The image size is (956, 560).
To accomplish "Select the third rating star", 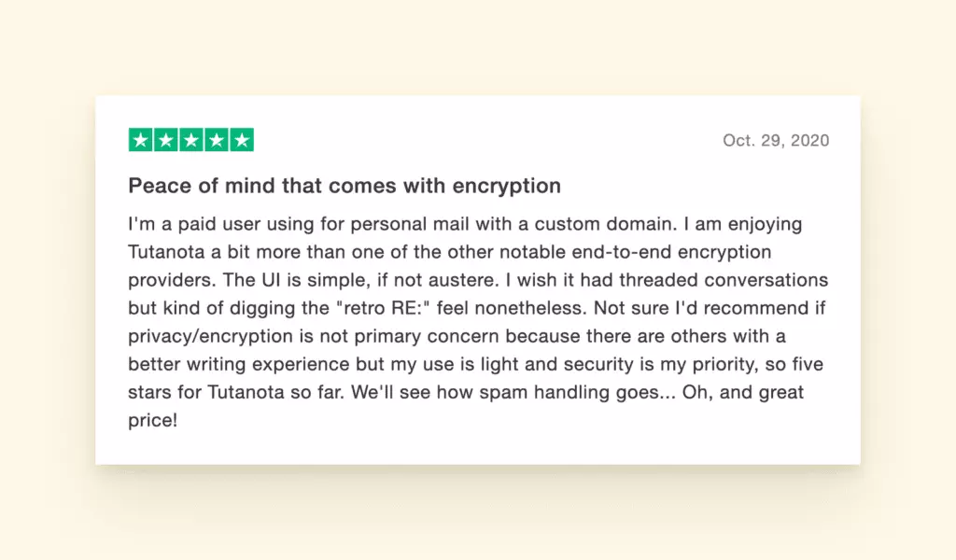I will [x=191, y=141].
